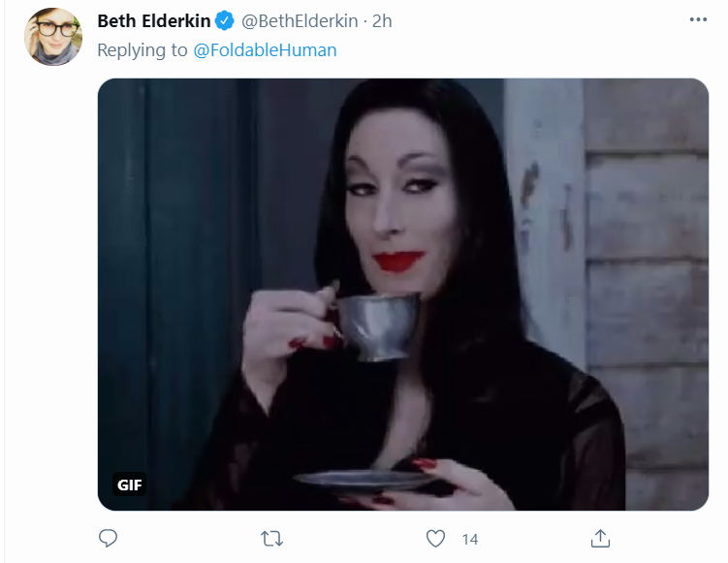Play the teacup sipping GIF
Viewport: 728px width, 563px height.
(x=403, y=295)
